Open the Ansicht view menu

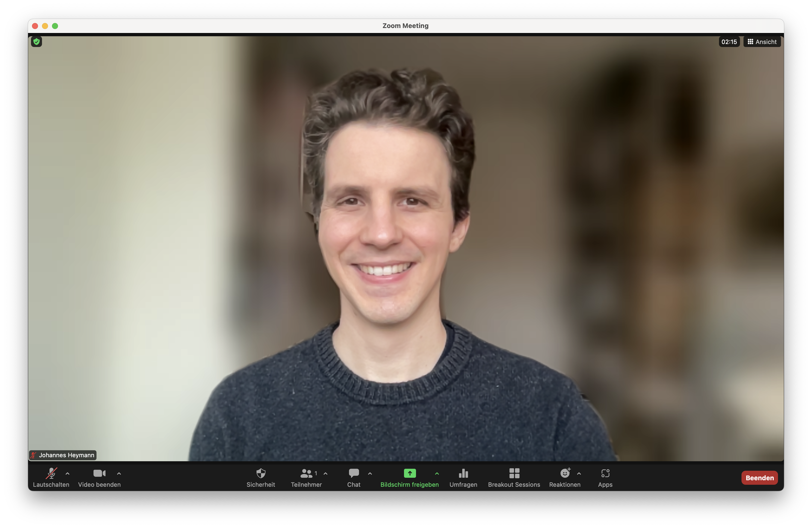(762, 41)
